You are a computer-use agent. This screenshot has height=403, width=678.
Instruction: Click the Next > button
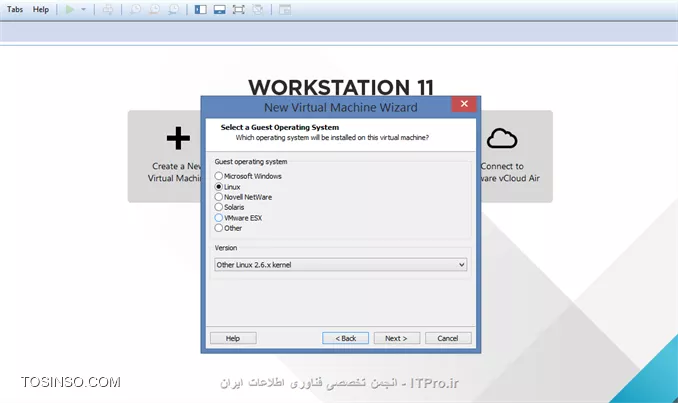(397, 338)
